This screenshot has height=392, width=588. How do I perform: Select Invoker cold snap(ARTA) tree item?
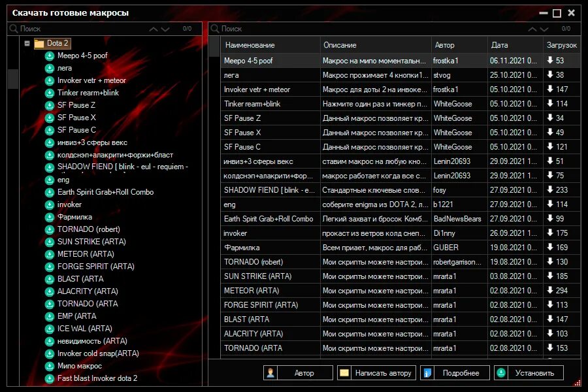(x=98, y=353)
